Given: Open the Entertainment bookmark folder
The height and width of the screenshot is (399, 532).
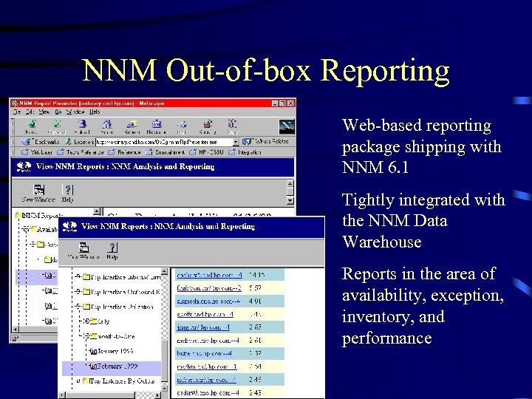Looking at the screenshot, I should point(166,152).
